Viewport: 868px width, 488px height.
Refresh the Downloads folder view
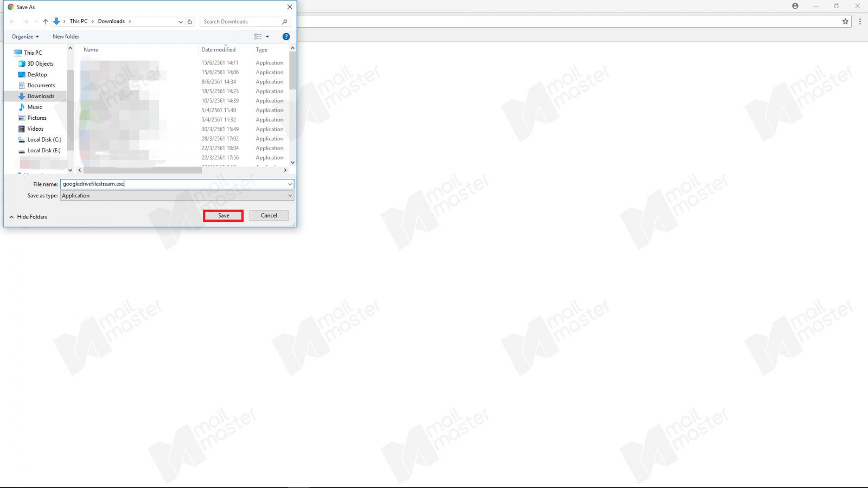(190, 22)
